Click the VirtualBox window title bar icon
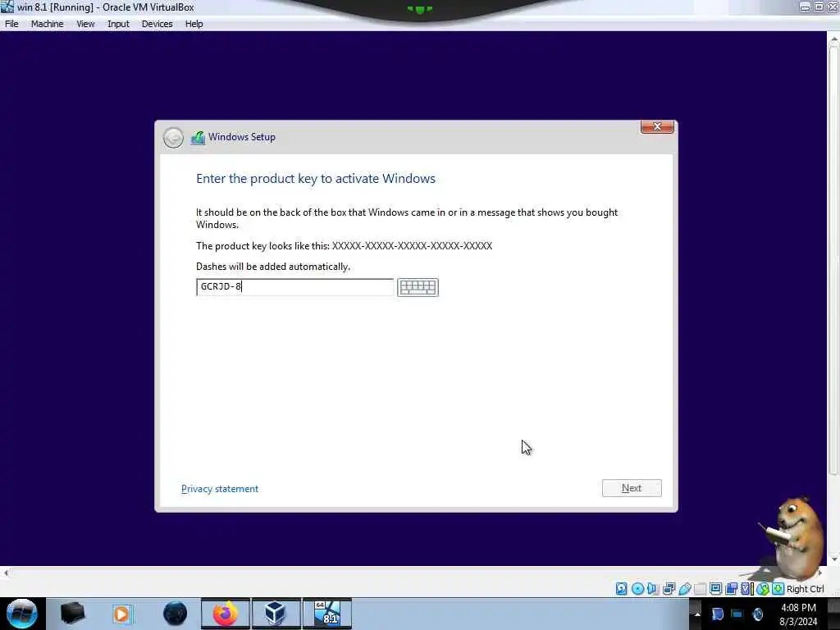Screen dimensions: 840x630 [7, 7]
